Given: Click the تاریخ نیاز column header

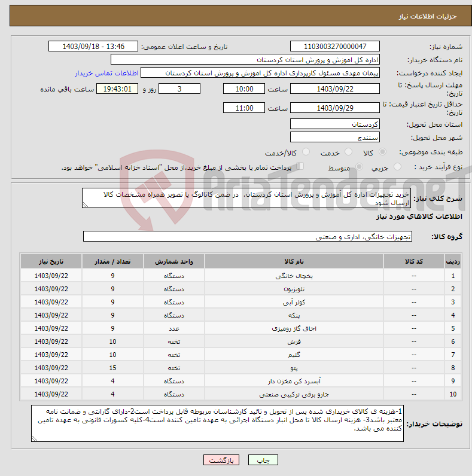Looking at the screenshot, I should [51, 261].
